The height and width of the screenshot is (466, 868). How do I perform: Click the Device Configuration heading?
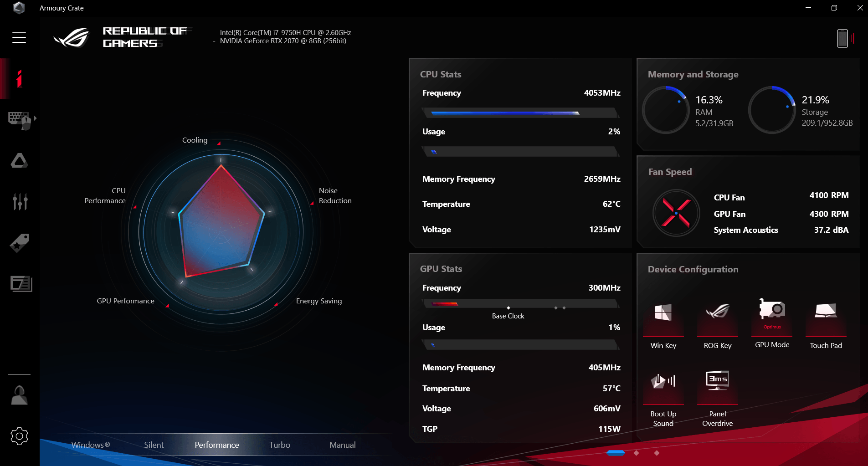[x=693, y=269]
